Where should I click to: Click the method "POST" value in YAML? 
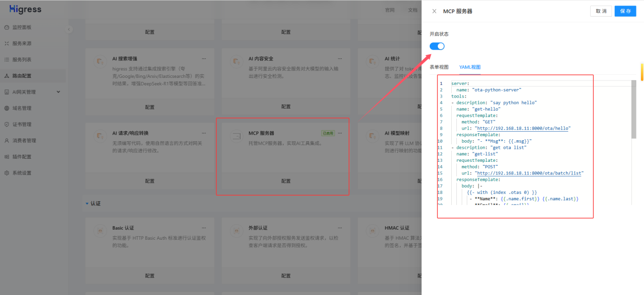coord(490,167)
